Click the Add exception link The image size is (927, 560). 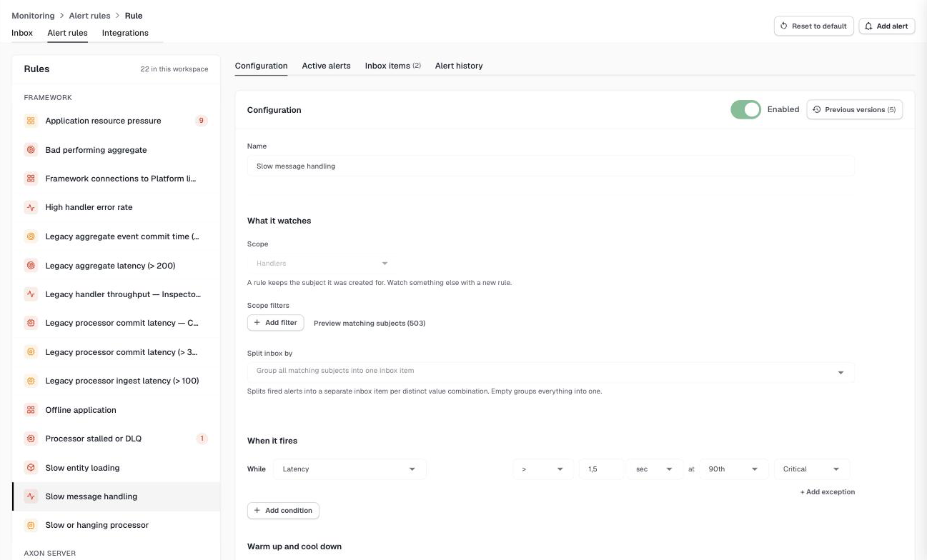click(828, 492)
